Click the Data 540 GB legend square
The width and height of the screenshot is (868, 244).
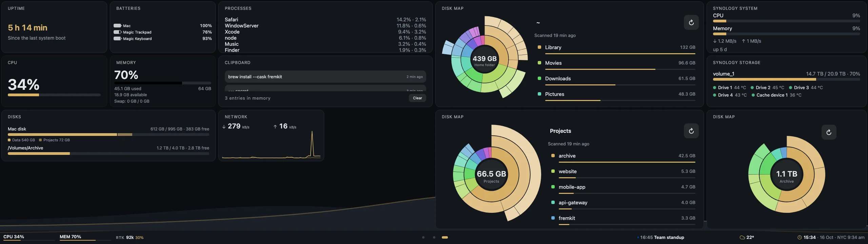coord(9,140)
